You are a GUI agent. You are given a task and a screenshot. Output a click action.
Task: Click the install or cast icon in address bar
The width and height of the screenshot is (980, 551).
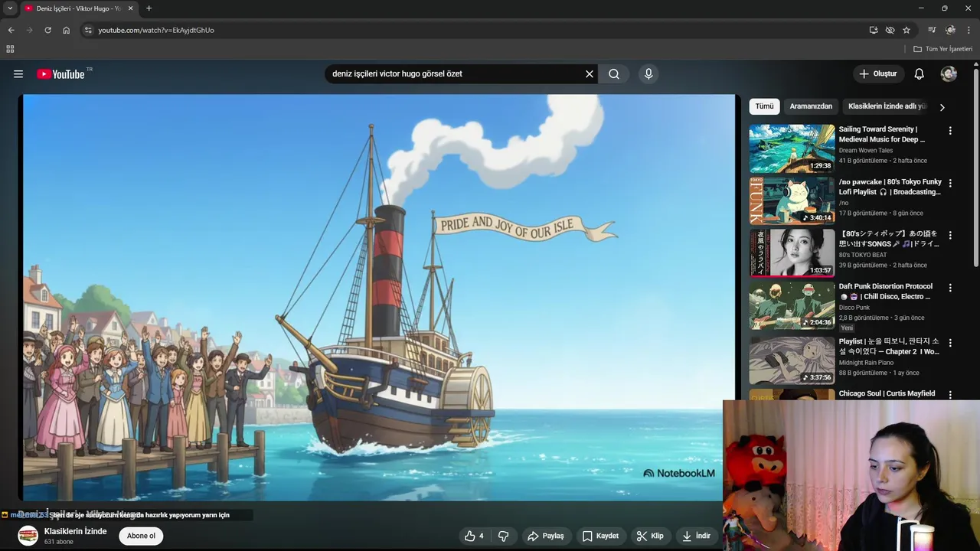(874, 30)
